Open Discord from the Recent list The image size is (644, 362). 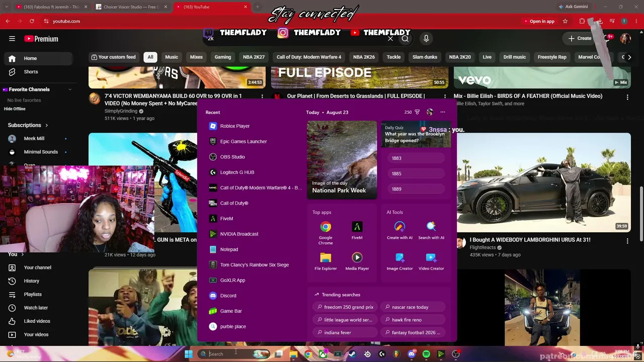pos(228,296)
